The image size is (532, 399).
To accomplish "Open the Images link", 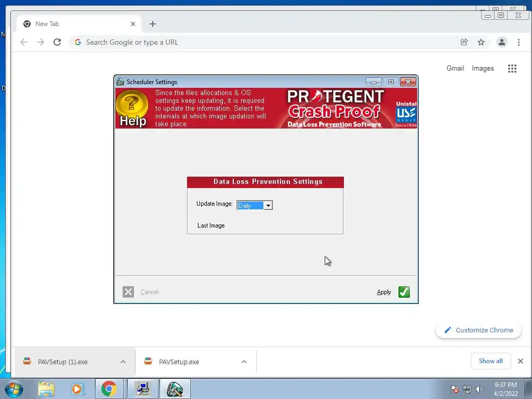I will click(483, 69).
